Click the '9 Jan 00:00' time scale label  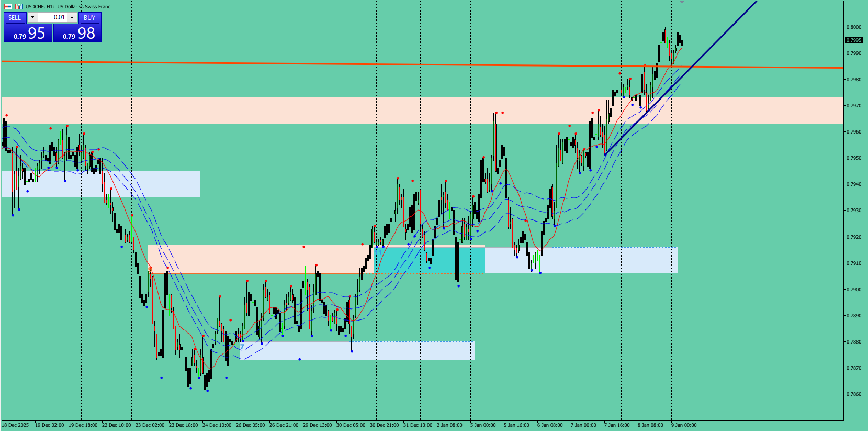pos(684,425)
